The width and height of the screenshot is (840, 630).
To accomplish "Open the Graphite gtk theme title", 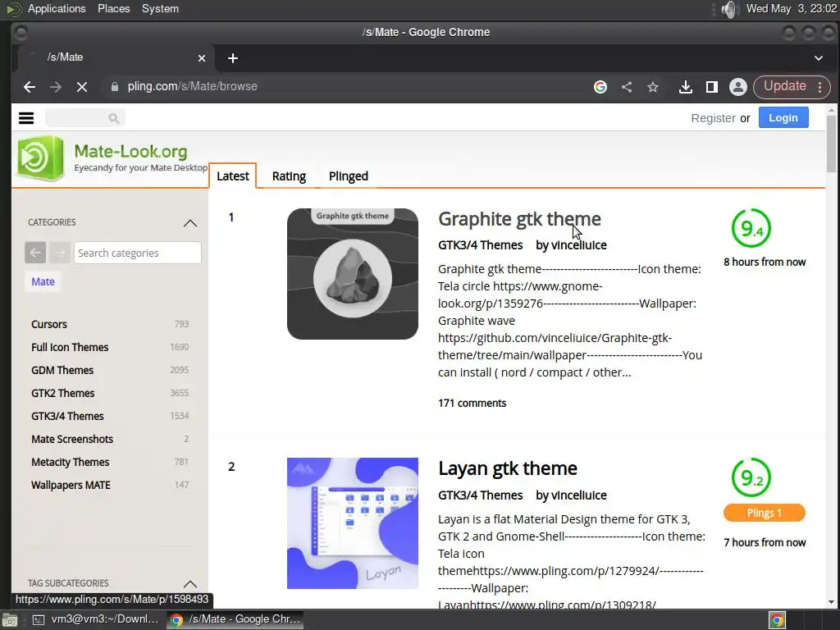I will pyautogui.click(x=519, y=219).
